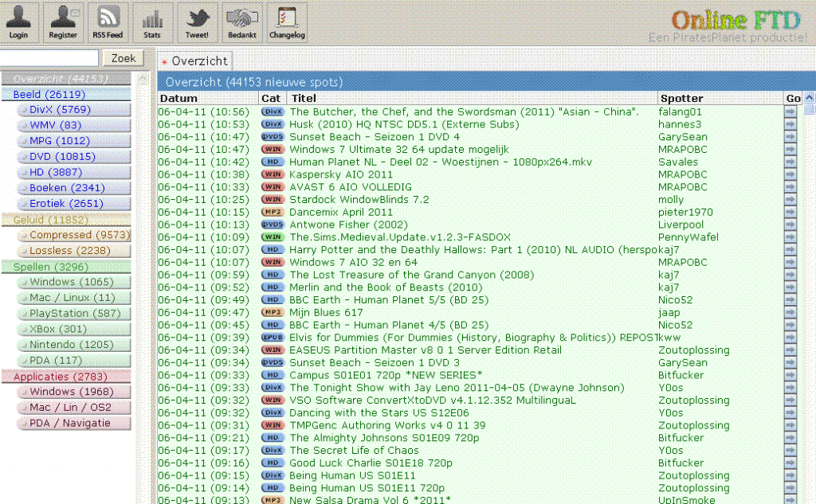Select the XBox (301) subcategory
The height and width of the screenshot is (504, 816).
tap(73, 329)
